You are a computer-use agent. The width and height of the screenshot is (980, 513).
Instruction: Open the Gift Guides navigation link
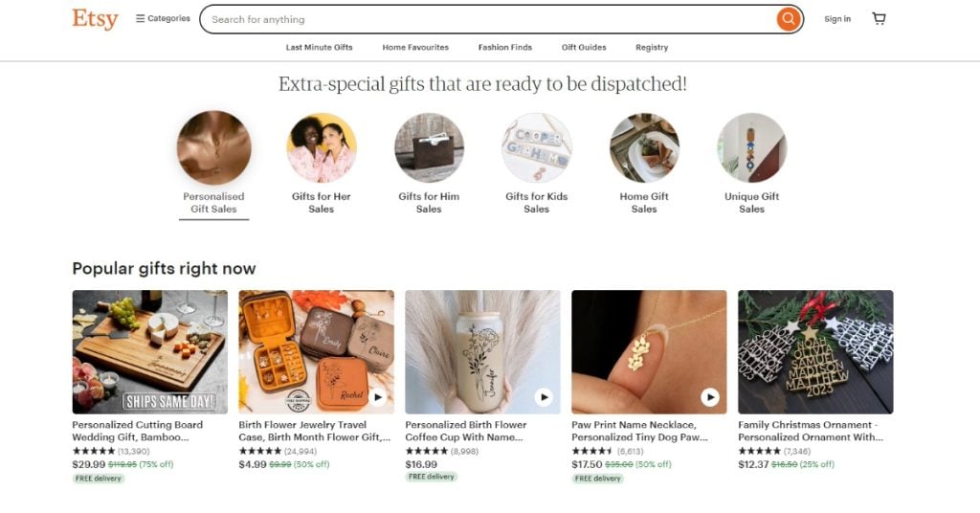coord(584,47)
